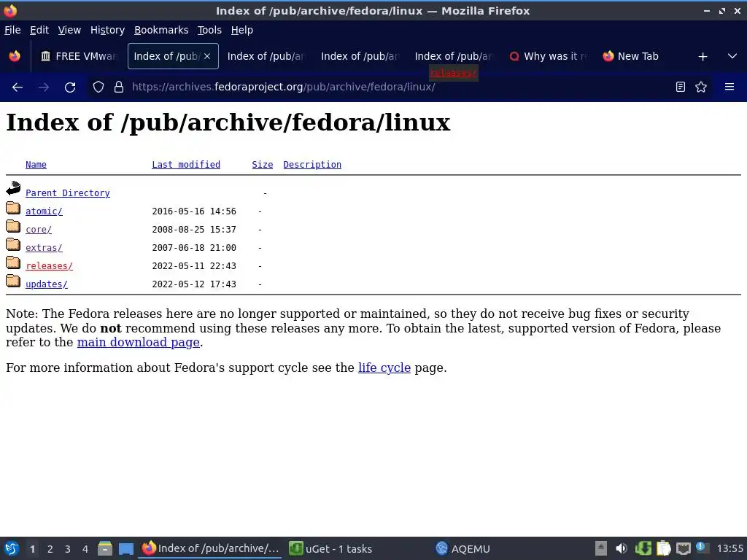Open the atomic/ directory link

click(x=44, y=211)
